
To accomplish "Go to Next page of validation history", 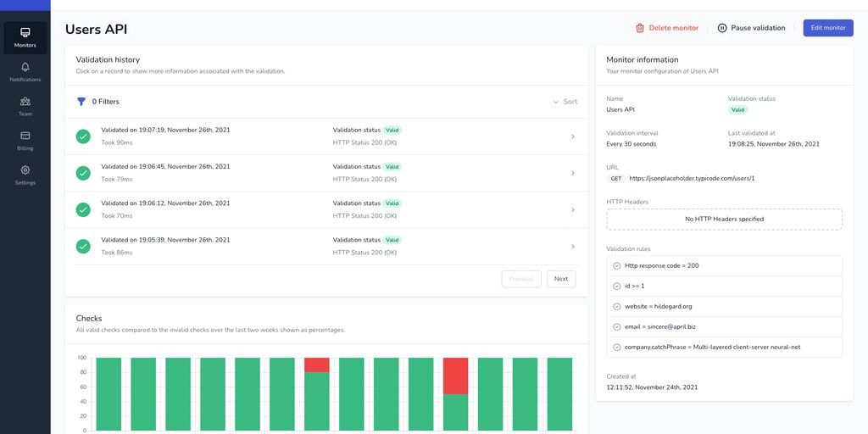I will click(561, 279).
